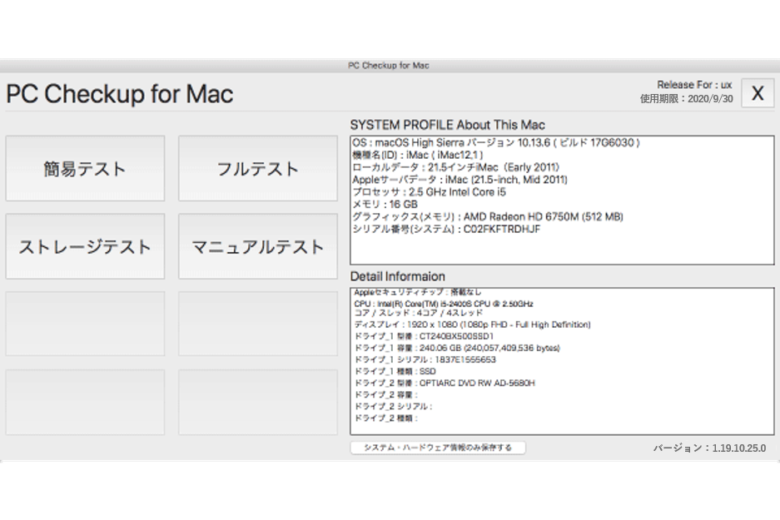Select the ドライブ_2 容量 line
Viewport: 780px width, 520px height.
[386, 395]
